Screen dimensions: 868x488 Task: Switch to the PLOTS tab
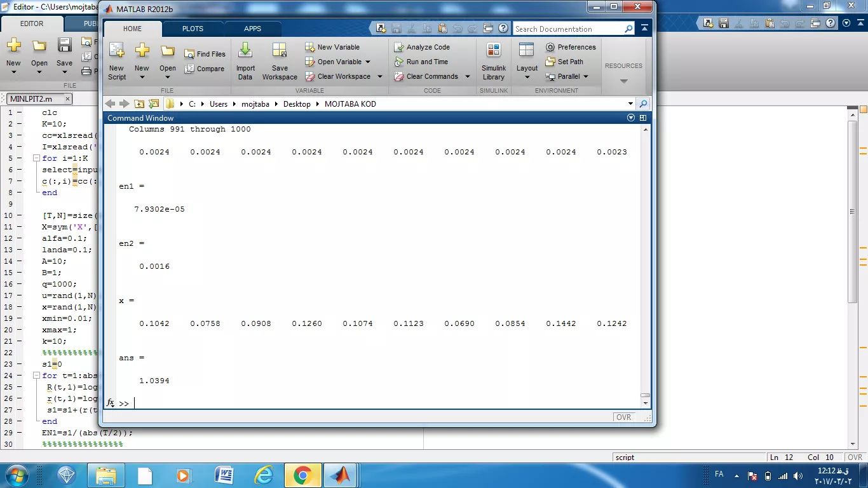(x=193, y=29)
